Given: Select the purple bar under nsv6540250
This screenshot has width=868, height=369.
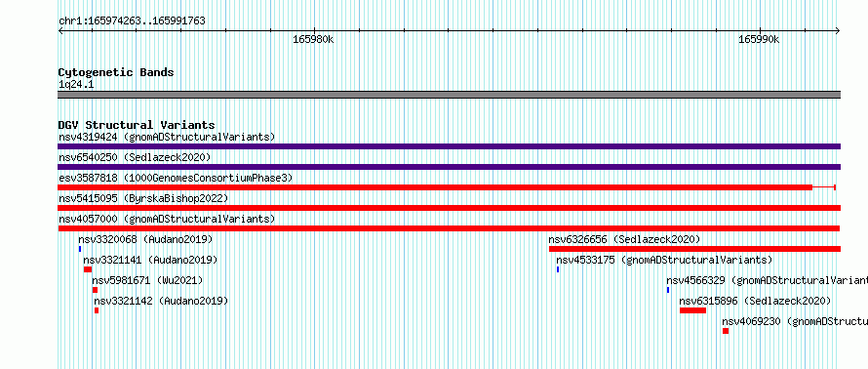Looking at the screenshot, I should [449, 167].
